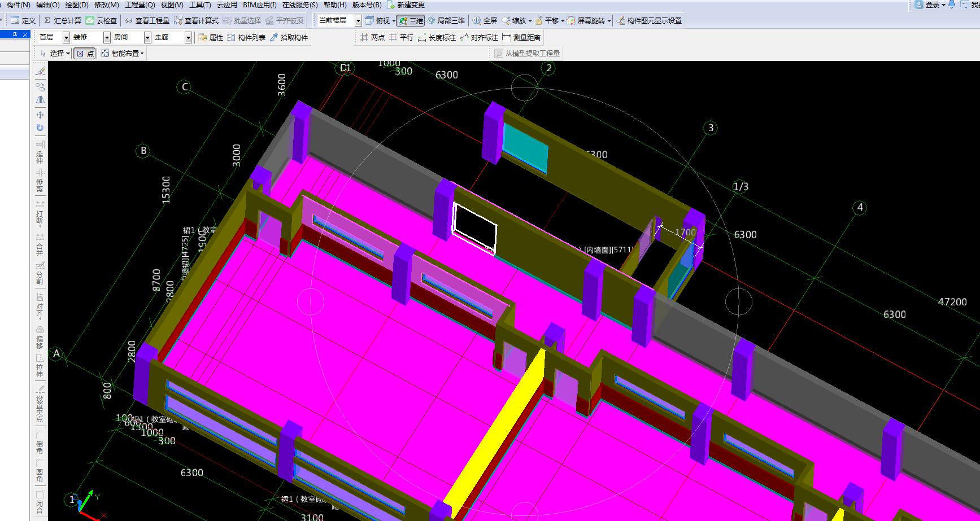The height and width of the screenshot is (521, 980).
Task: Open the 绘图(D) menu
Action: pos(77,5)
